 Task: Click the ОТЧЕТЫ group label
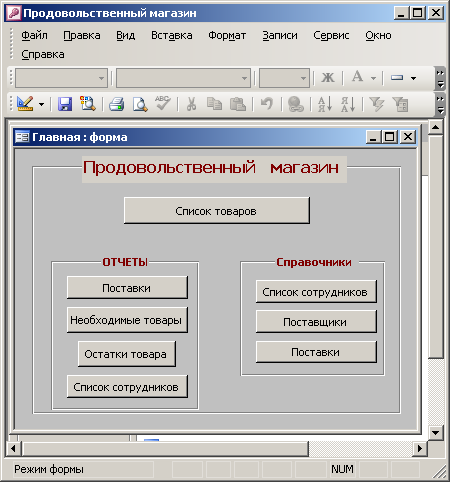click(125, 262)
